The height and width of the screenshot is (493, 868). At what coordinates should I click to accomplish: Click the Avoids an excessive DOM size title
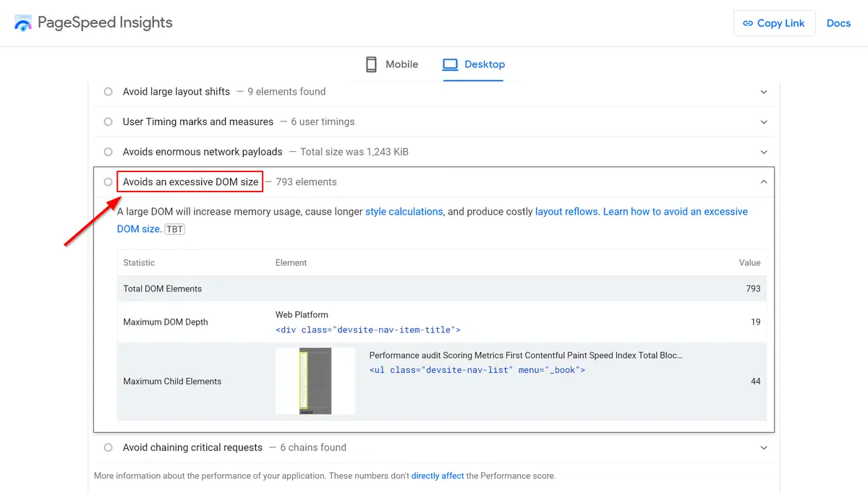pyautogui.click(x=190, y=182)
